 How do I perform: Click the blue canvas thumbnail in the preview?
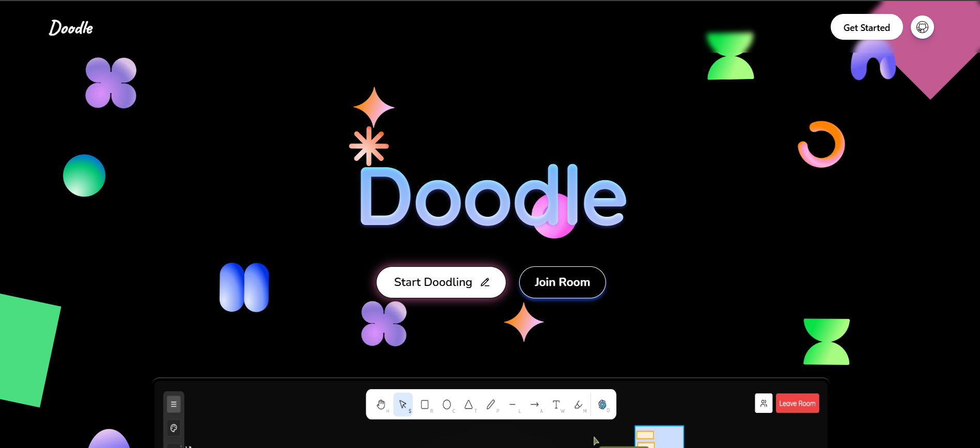(x=659, y=437)
